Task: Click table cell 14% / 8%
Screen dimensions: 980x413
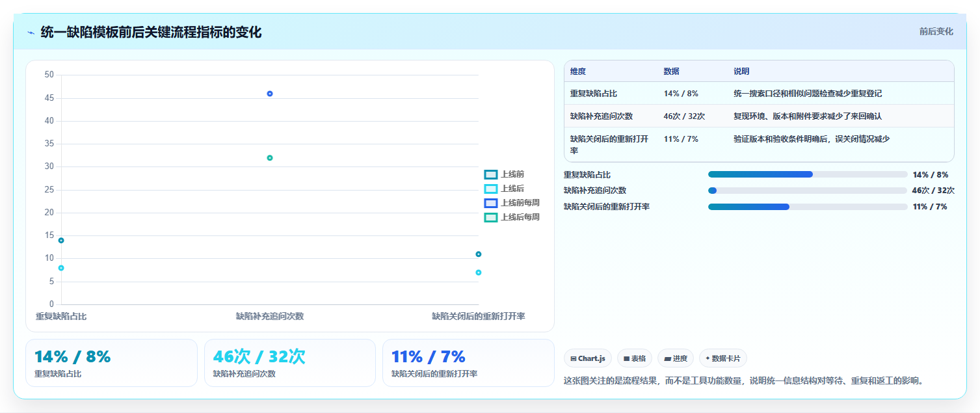Action: click(681, 94)
